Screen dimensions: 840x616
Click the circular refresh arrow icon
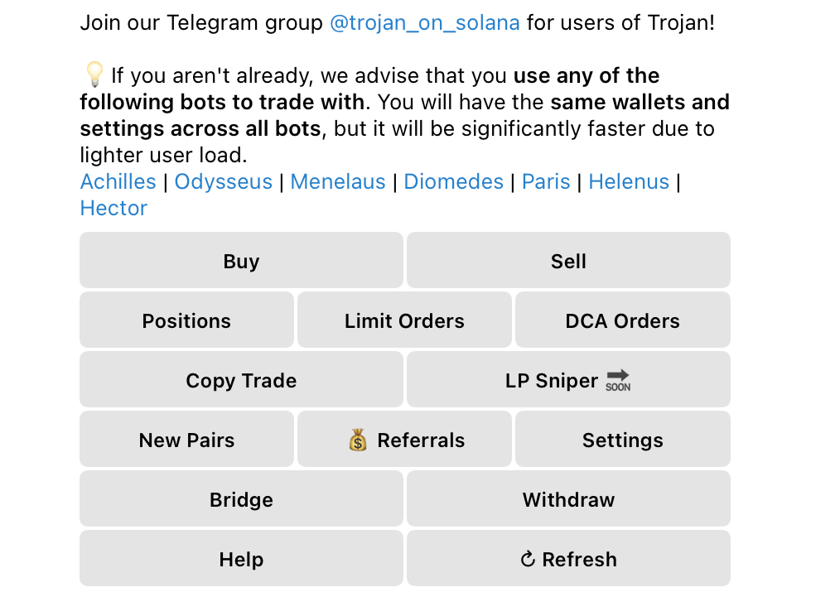(x=528, y=559)
